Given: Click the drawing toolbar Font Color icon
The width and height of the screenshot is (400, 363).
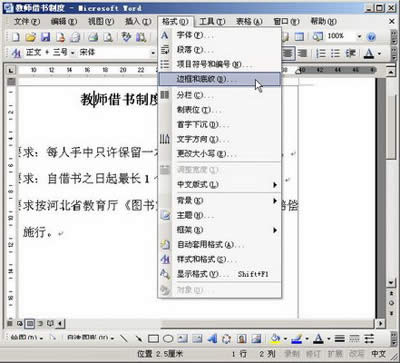Looking at the screenshot, I should click(x=318, y=339).
